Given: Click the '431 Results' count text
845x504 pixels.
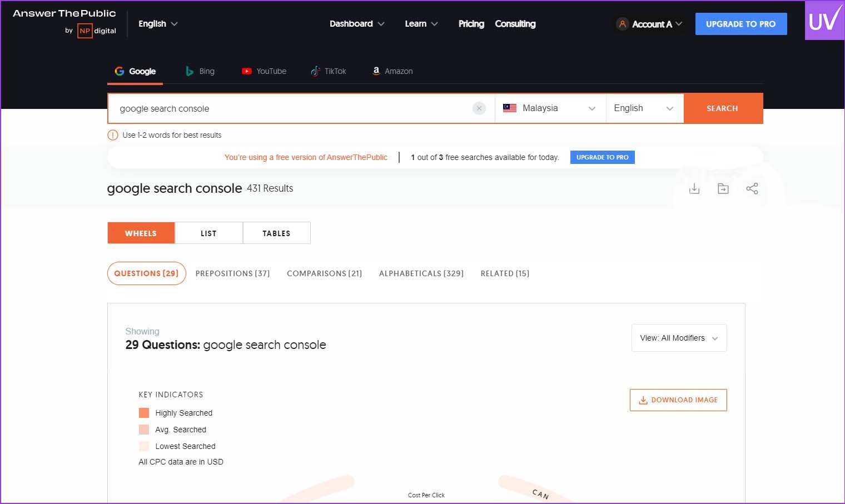Looking at the screenshot, I should click(x=270, y=188).
